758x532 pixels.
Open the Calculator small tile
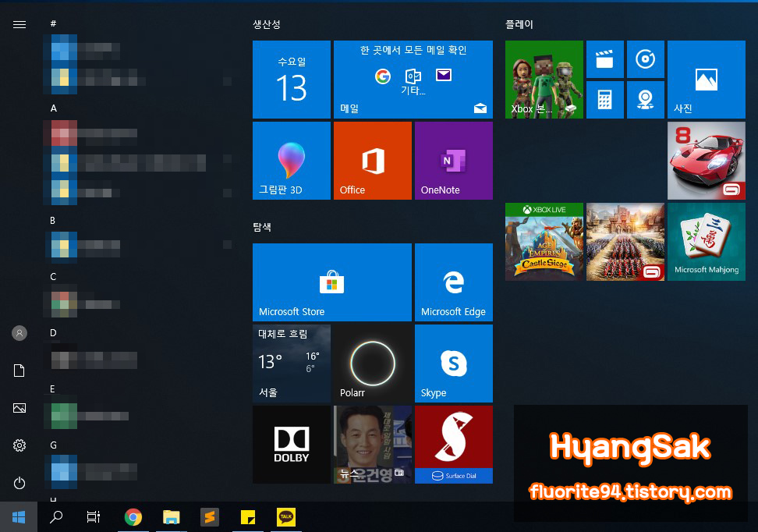pyautogui.click(x=605, y=100)
